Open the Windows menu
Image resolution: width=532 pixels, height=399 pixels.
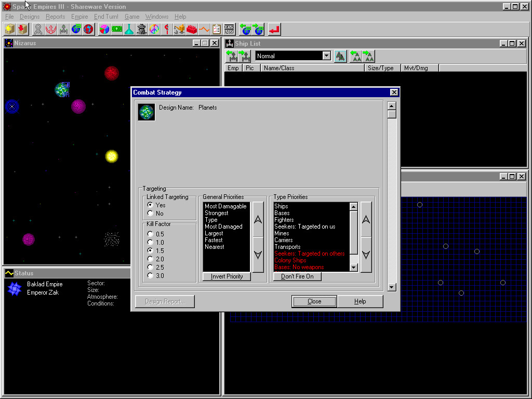tap(157, 17)
